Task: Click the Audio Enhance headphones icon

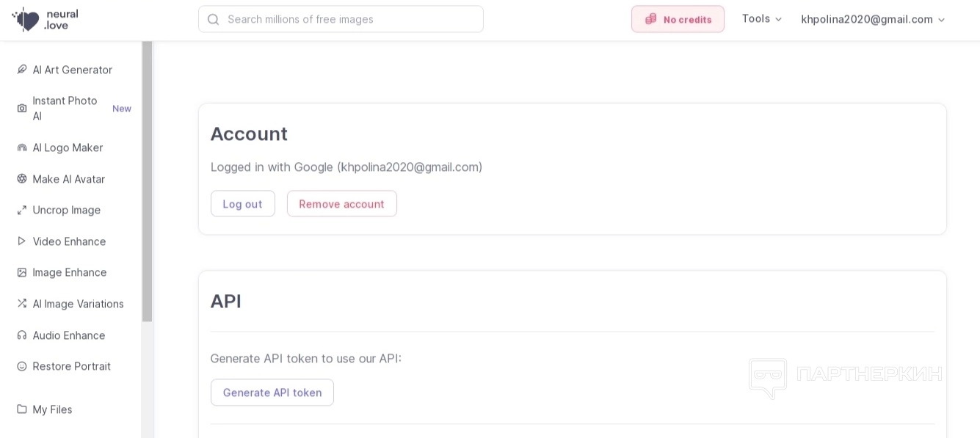Action: (x=22, y=335)
